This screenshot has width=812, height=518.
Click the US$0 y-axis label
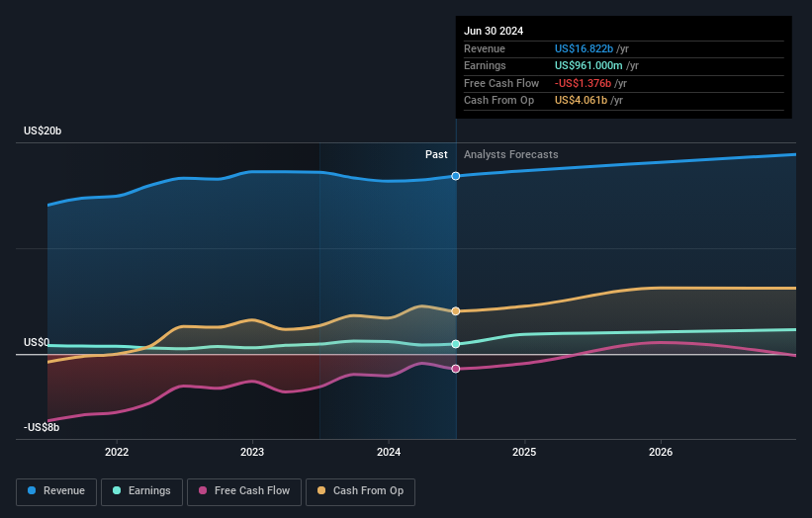pos(37,343)
